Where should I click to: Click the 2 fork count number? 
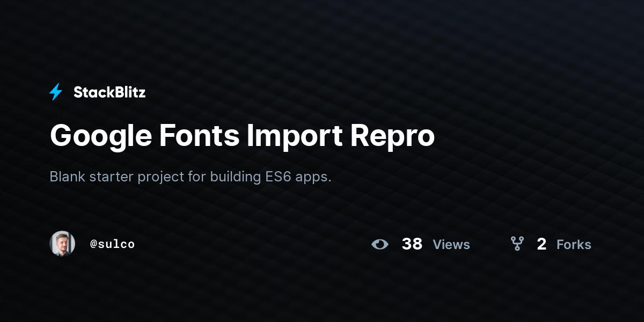(x=541, y=244)
